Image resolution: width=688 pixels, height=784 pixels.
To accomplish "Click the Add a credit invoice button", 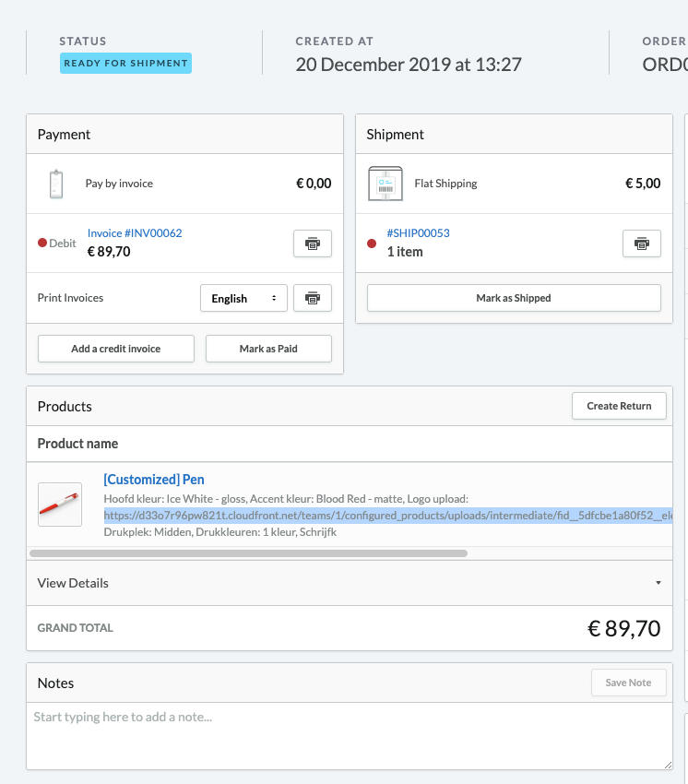I will click(x=115, y=349).
